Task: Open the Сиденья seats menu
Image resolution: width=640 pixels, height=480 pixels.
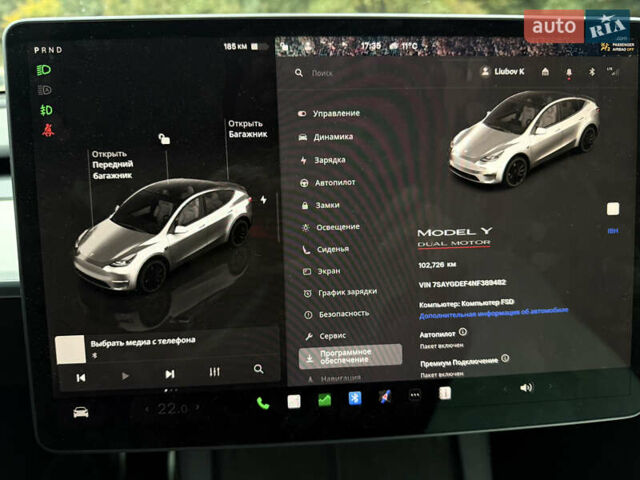Action: (326, 249)
